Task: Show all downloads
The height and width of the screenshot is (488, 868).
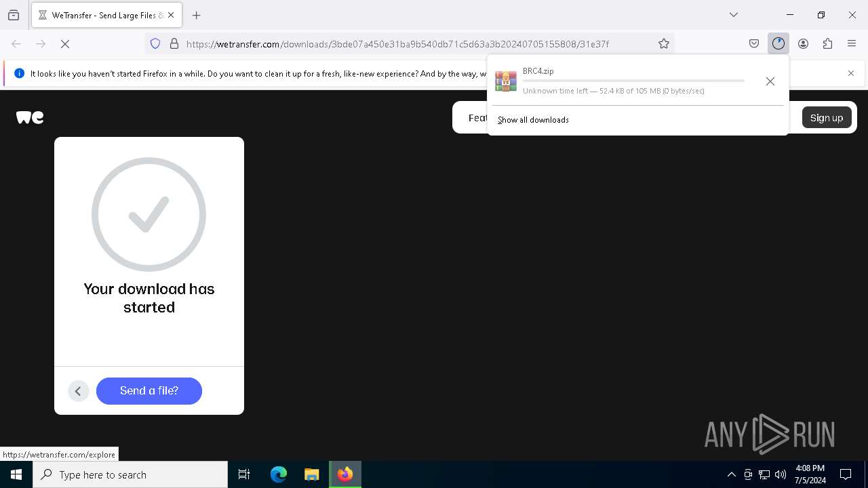Action: (533, 120)
